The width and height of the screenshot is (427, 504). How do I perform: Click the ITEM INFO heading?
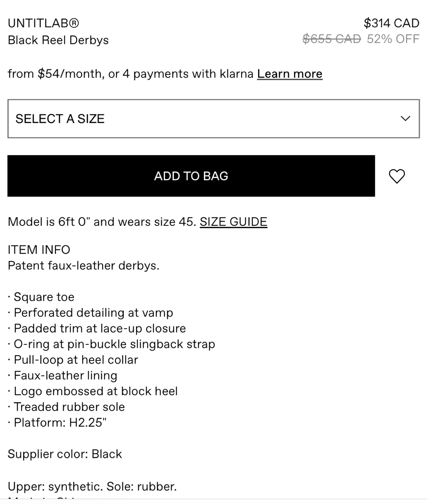[39, 250]
